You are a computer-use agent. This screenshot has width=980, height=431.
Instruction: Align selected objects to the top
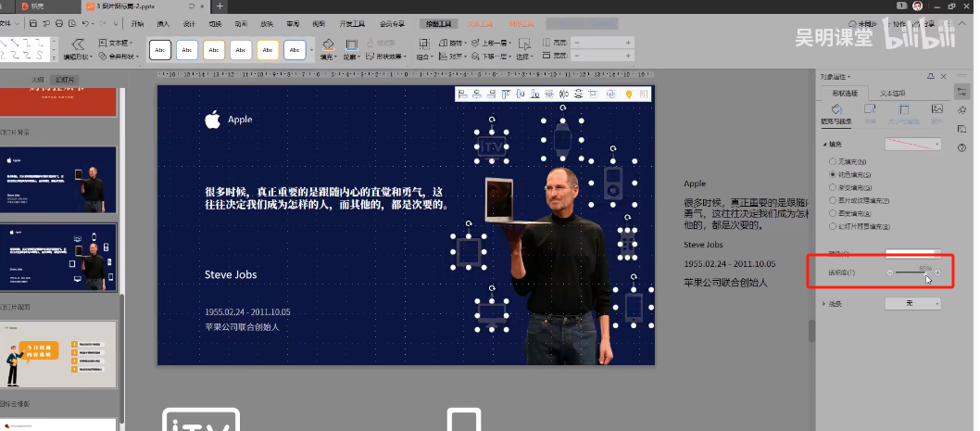click(x=506, y=94)
